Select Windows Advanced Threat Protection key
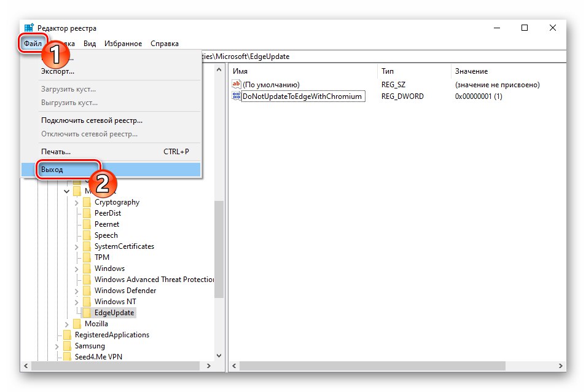 click(154, 279)
